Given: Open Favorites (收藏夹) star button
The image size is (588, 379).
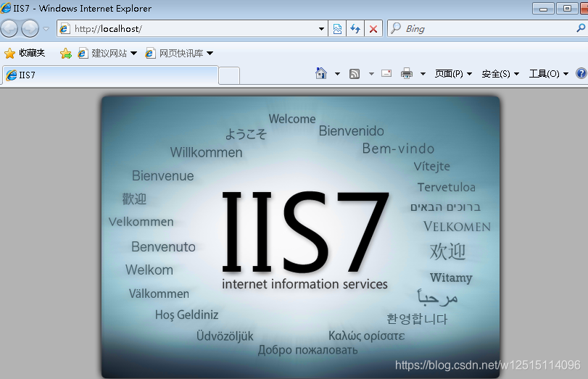Looking at the screenshot, I should tap(25, 53).
